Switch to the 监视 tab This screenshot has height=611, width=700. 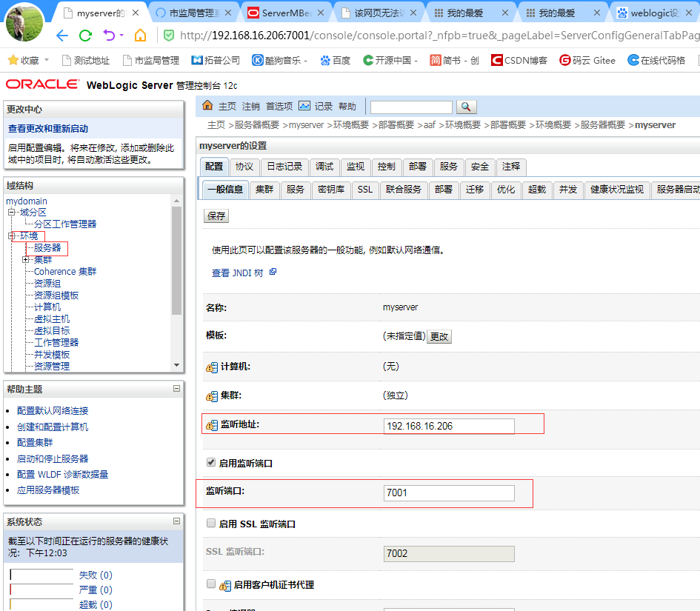(355, 167)
